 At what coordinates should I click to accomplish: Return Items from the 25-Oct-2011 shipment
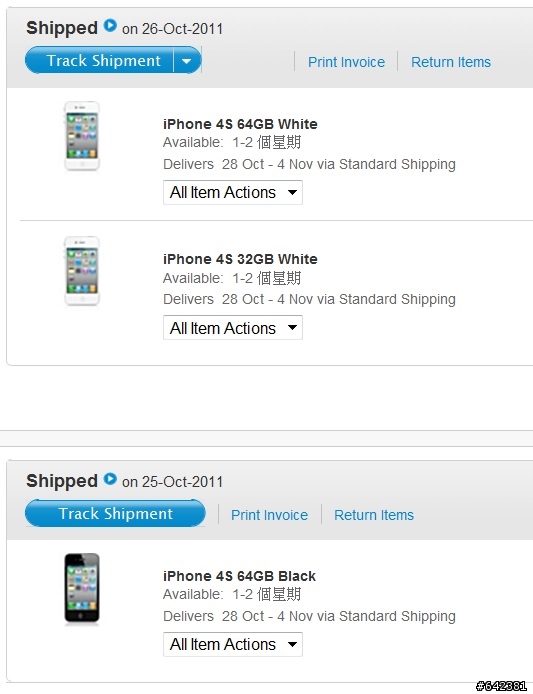(x=374, y=515)
